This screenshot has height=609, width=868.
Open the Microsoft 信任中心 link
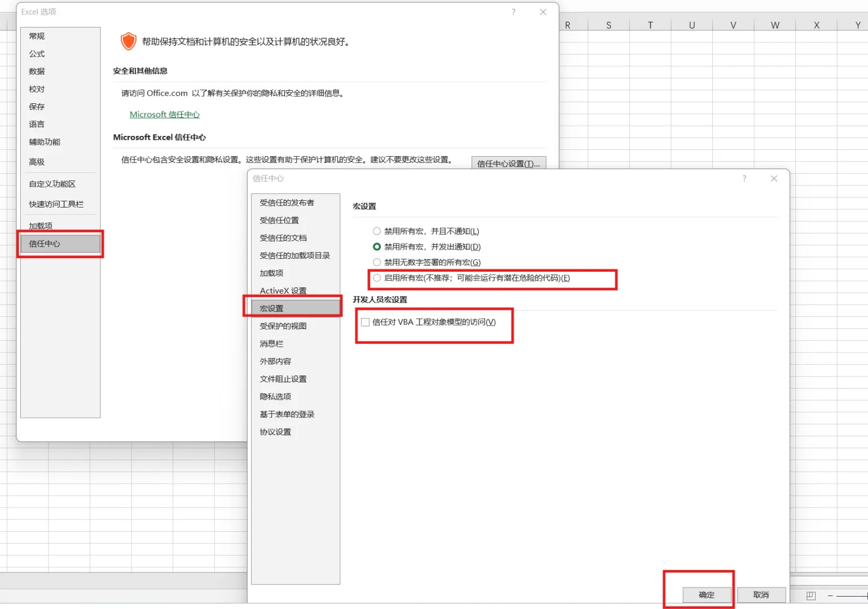pyautogui.click(x=165, y=114)
